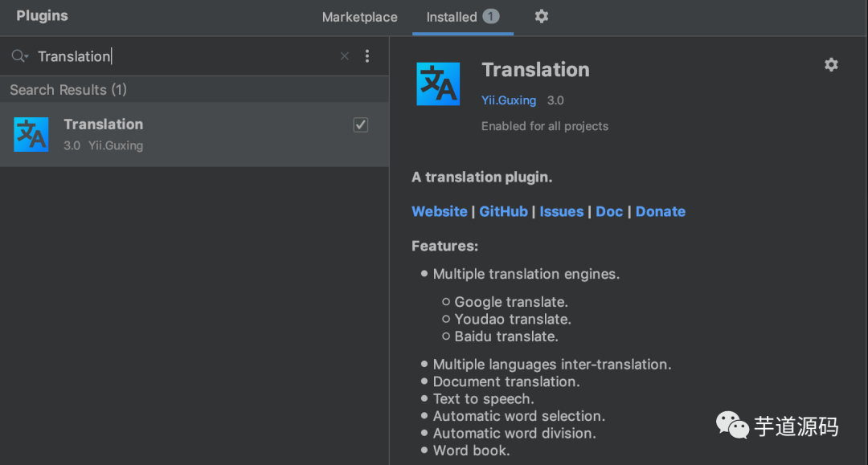
Task: Open the GitHub link
Action: click(503, 211)
